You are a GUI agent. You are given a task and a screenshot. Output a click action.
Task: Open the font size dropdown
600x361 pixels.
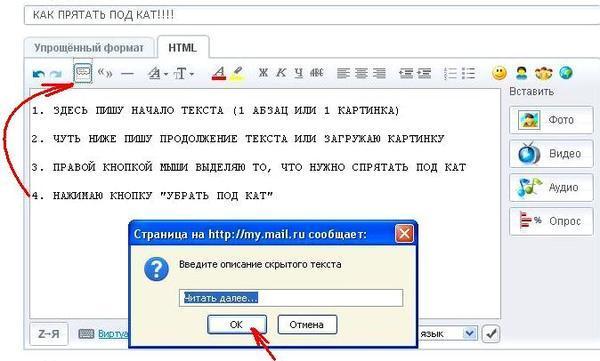pos(184,73)
